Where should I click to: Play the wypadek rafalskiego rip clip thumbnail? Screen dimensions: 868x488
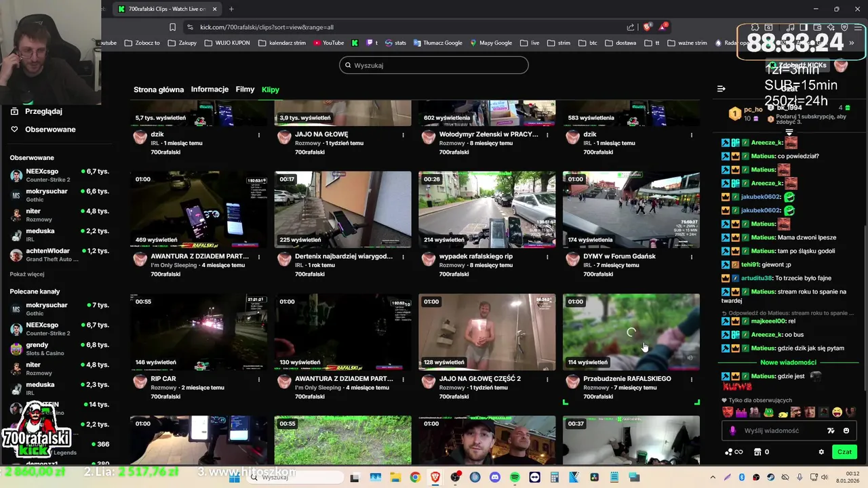point(487,209)
